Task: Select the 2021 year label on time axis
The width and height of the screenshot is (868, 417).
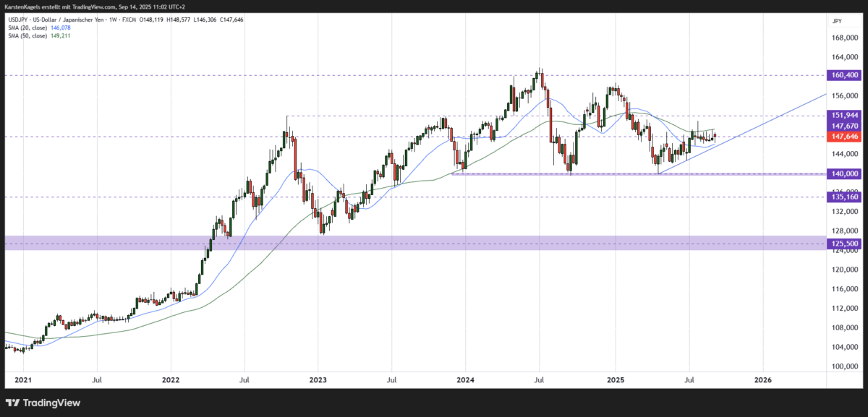Action: tap(24, 379)
